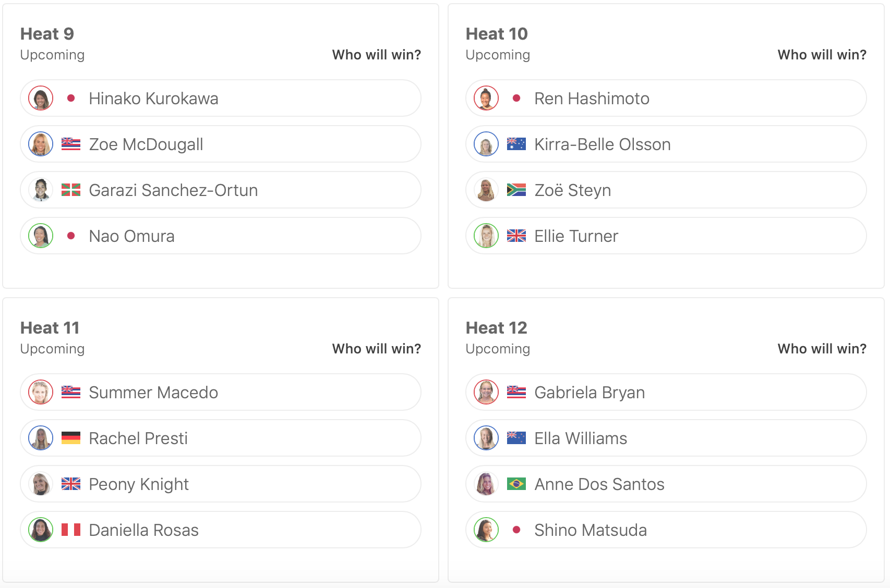Click Shino Matsuda's avatar photo
This screenshot has width=890, height=588.
click(486, 530)
